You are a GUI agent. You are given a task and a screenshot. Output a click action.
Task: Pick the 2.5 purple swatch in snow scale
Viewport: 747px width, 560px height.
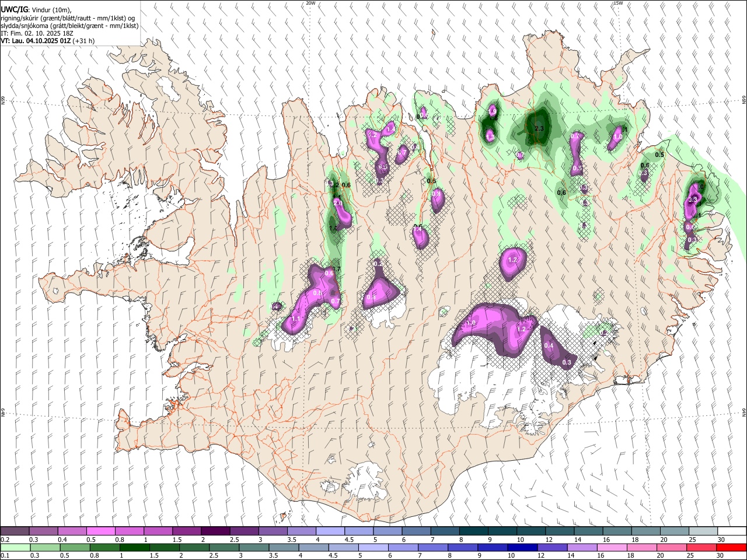click(x=244, y=531)
